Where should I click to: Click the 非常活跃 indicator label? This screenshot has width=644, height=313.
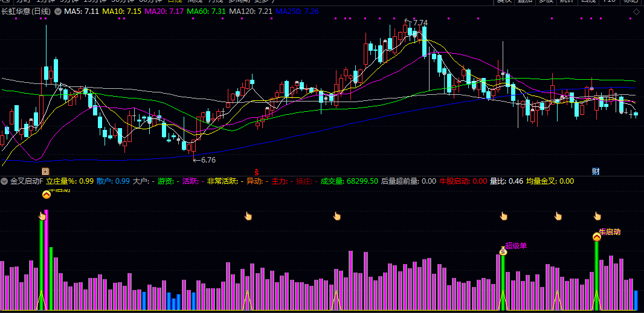click(x=225, y=181)
